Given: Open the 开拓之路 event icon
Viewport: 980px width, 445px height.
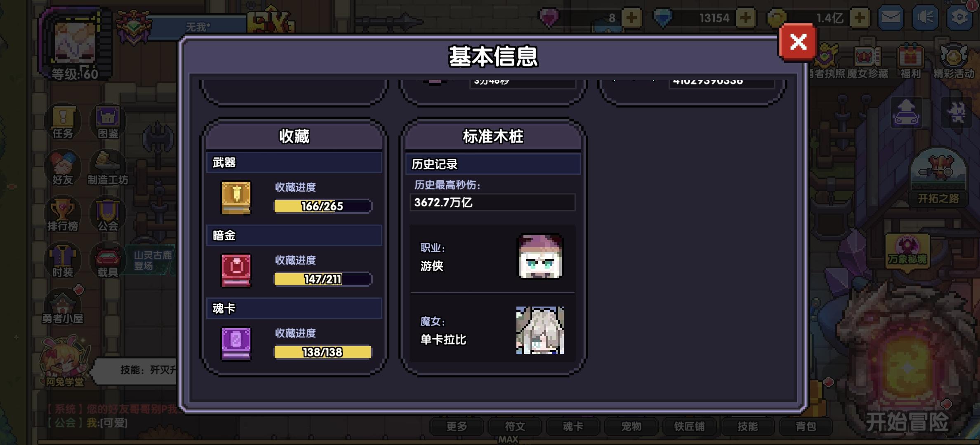Looking at the screenshot, I should (x=938, y=177).
